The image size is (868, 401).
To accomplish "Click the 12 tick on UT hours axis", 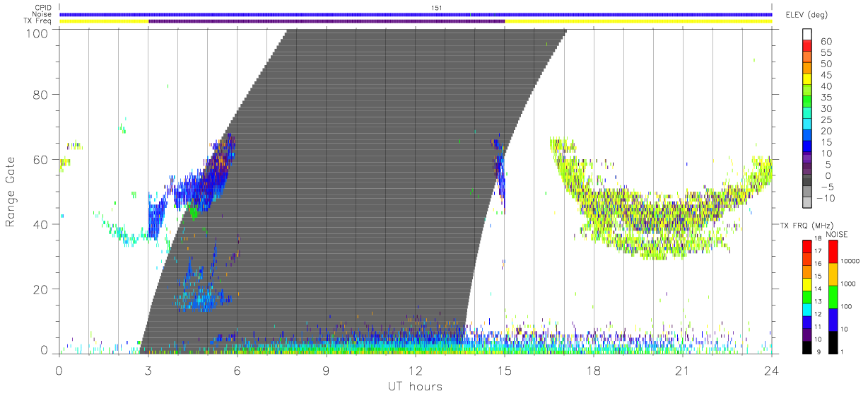I will point(416,369).
